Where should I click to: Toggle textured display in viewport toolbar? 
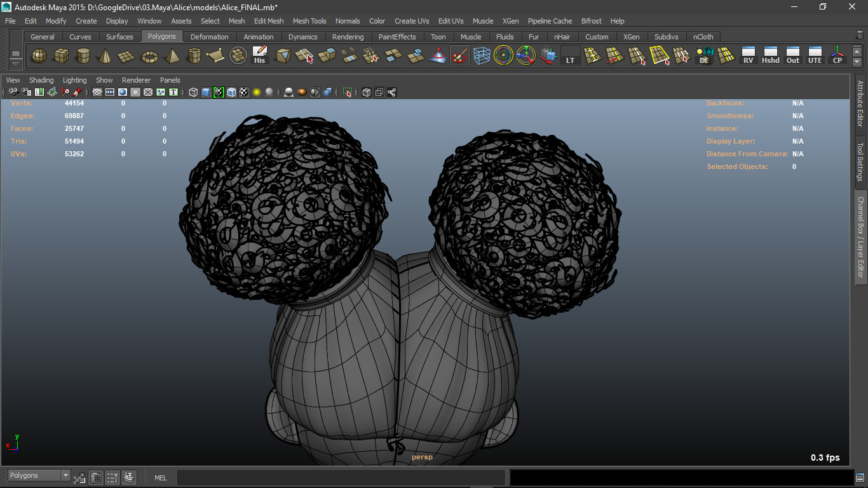coord(244,92)
